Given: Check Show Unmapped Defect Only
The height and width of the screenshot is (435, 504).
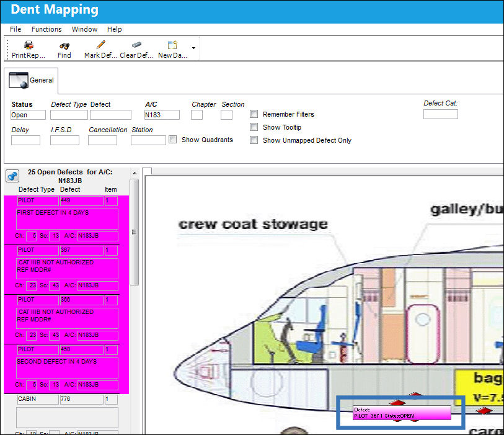Looking at the screenshot, I should point(254,140).
